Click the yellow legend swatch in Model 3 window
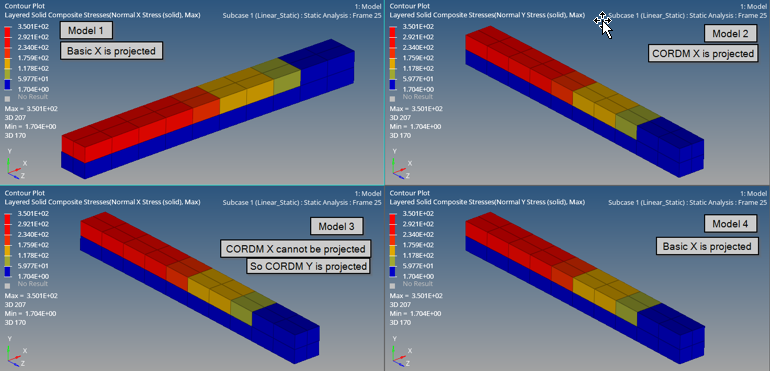 coord(7,250)
